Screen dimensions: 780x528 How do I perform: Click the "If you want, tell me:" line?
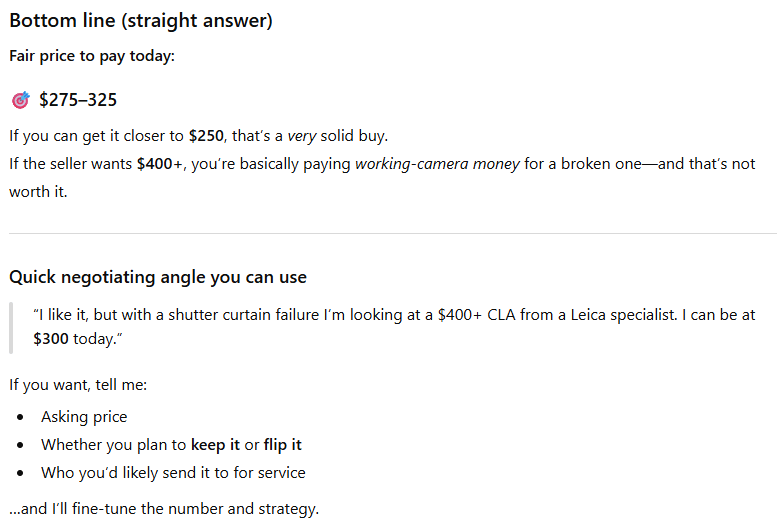point(79,384)
